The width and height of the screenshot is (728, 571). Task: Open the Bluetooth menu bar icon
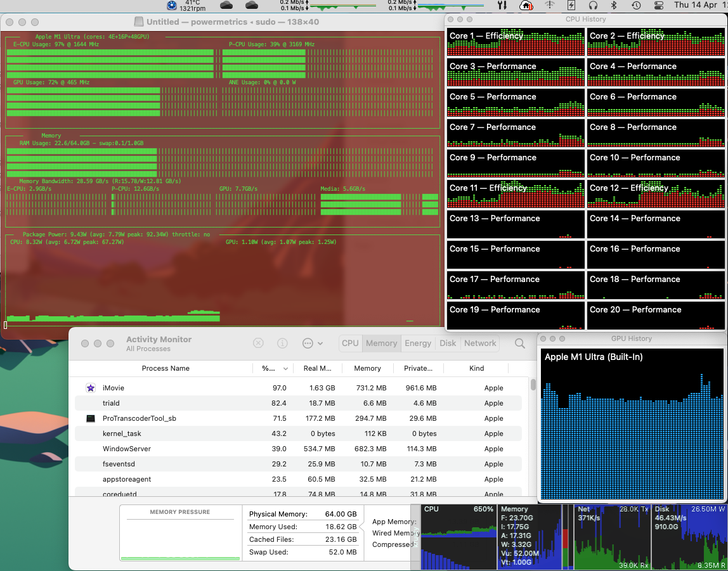[x=613, y=5]
